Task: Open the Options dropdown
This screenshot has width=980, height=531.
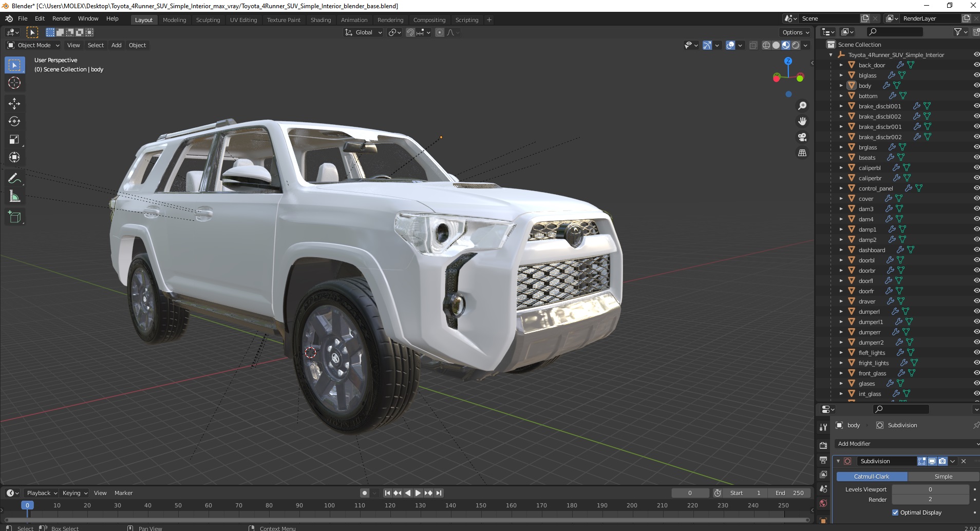Action: (796, 32)
